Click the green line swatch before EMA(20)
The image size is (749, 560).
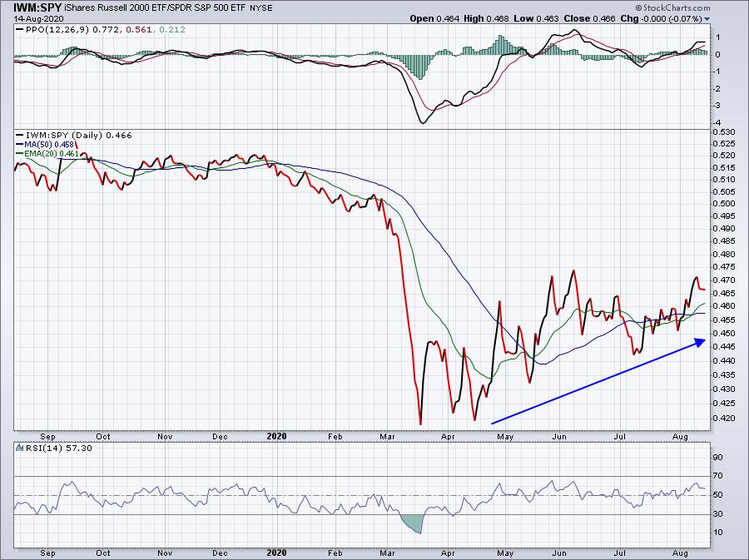(x=20, y=153)
